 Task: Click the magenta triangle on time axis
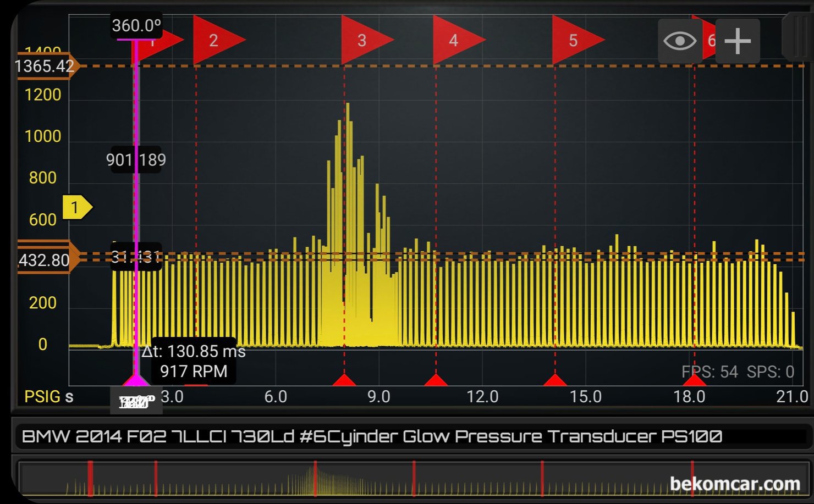pos(136,379)
